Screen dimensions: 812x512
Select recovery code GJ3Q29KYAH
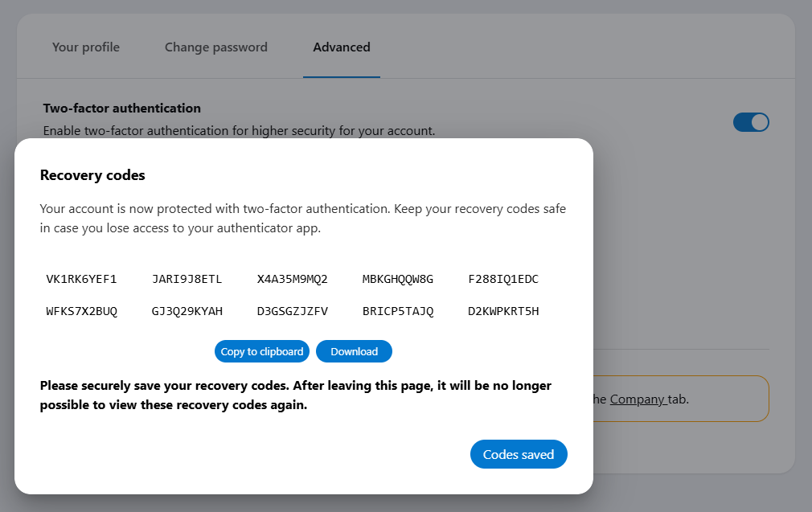(x=187, y=311)
